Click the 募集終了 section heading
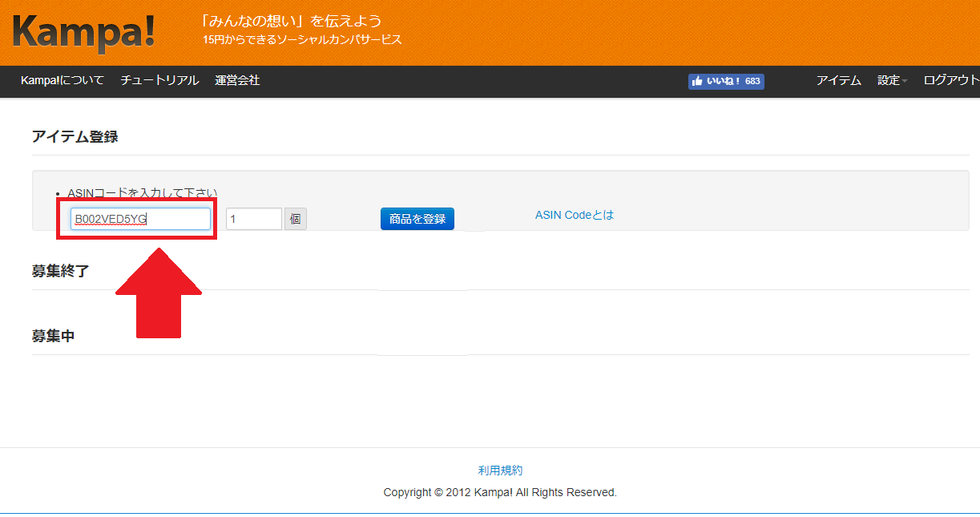 click(60, 271)
